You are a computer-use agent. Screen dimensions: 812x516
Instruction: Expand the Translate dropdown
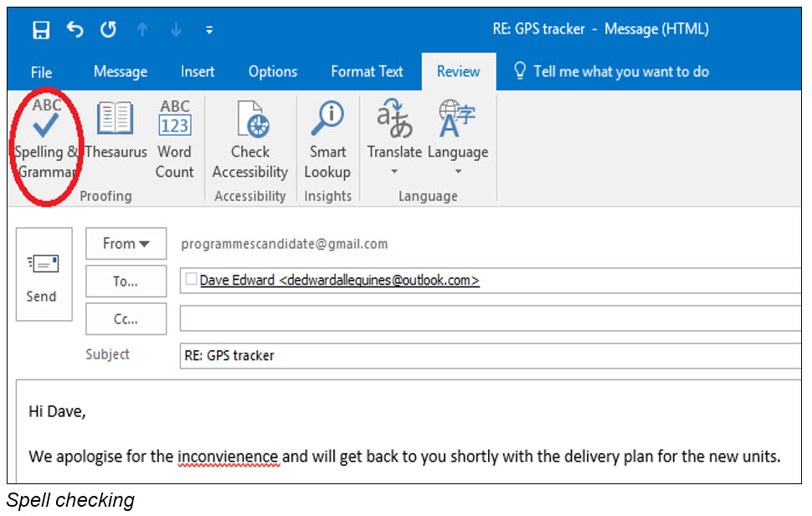click(x=394, y=172)
